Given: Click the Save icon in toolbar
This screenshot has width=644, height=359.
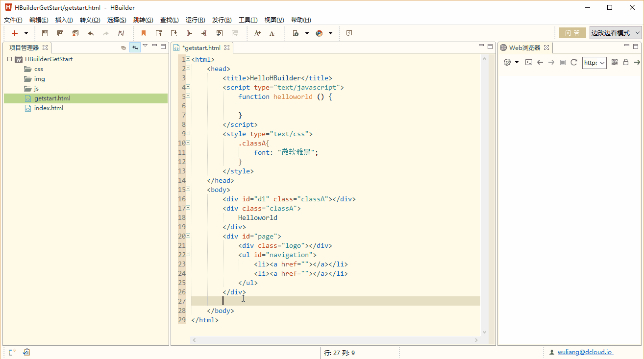Looking at the screenshot, I should (x=45, y=33).
